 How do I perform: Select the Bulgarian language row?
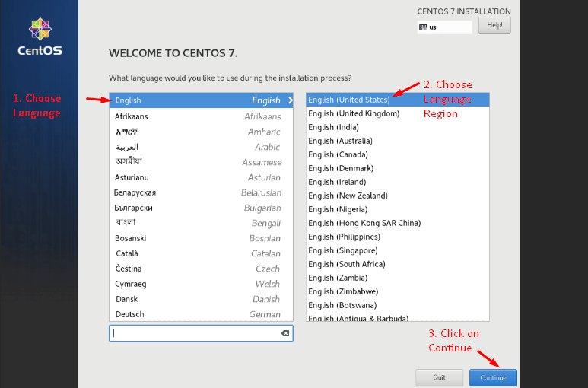click(x=201, y=208)
